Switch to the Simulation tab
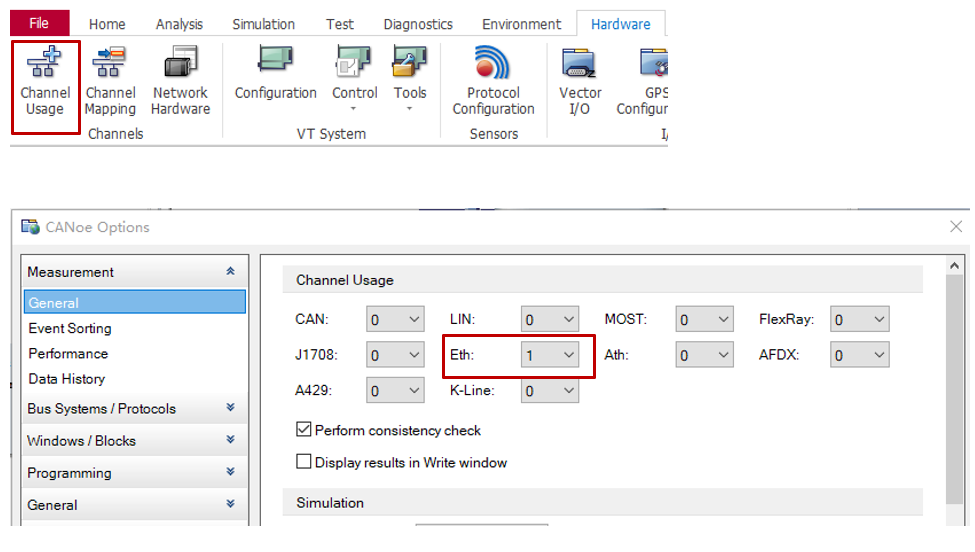The image size is (975, 552). point(264,24)
